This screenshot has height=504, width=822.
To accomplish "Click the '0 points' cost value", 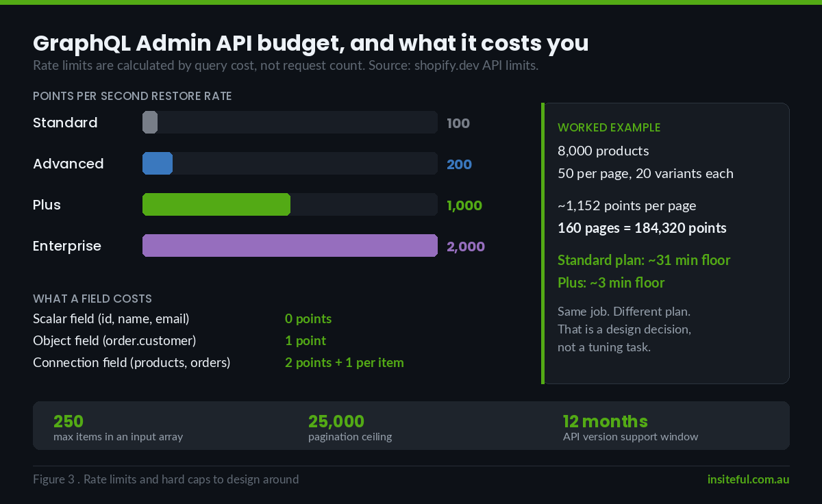I will [x=308, y=319].
